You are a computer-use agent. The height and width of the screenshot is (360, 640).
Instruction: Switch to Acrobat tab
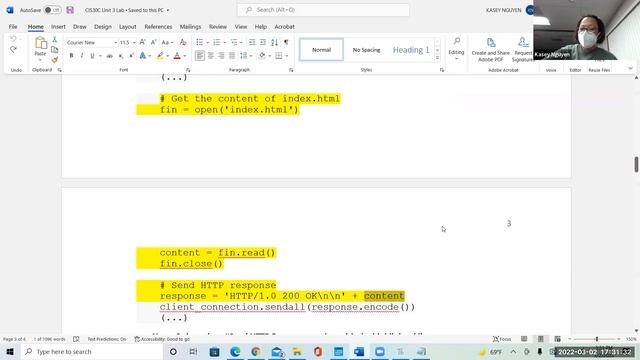[284, 27]
